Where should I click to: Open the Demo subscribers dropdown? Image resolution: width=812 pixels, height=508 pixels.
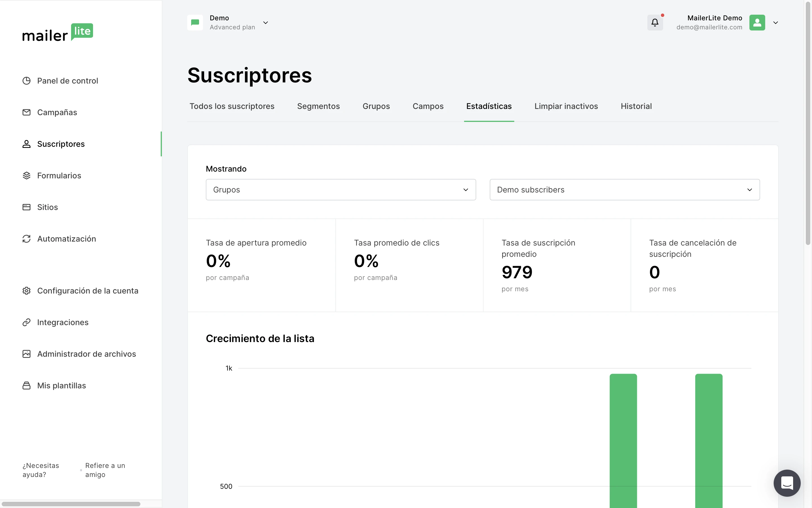tap(625, 189)
